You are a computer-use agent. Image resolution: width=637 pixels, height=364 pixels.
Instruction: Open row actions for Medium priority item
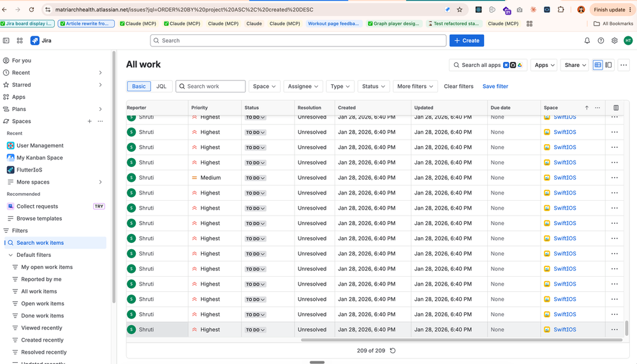point(614,177)
